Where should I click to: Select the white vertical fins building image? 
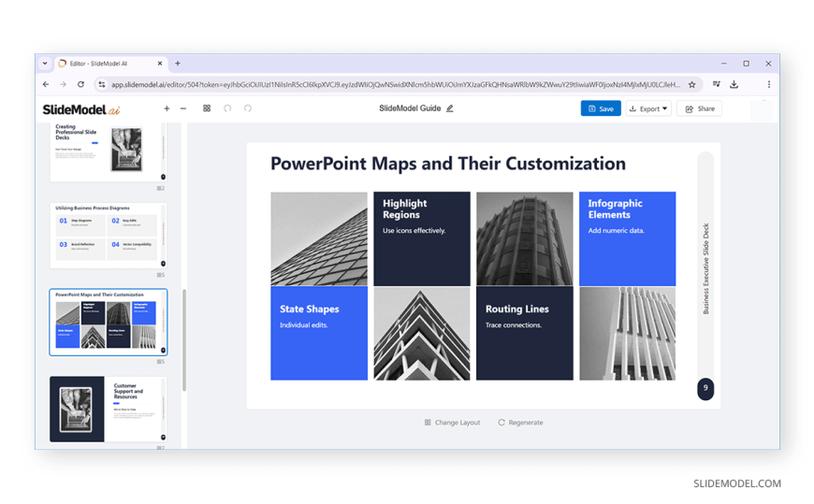pyautogui.click(x=628, y=333)
